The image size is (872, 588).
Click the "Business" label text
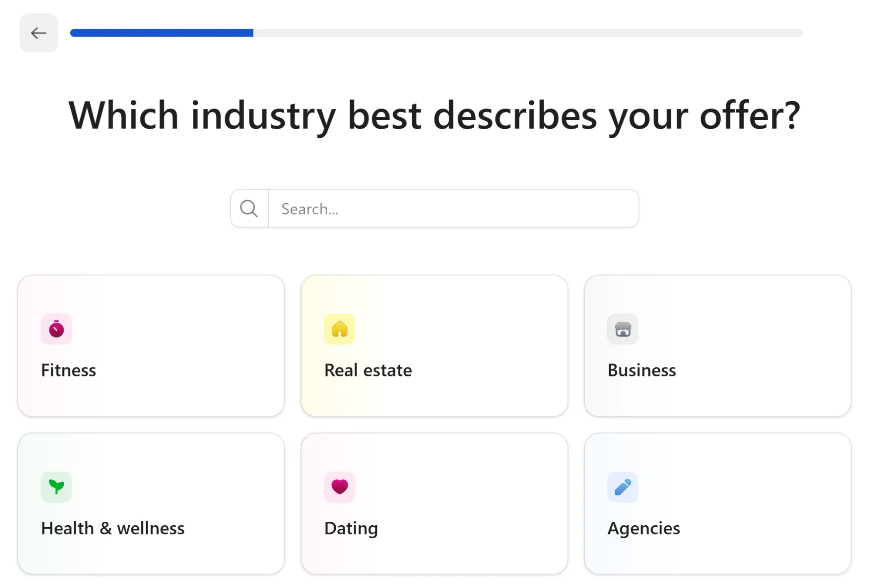(641, 370)
